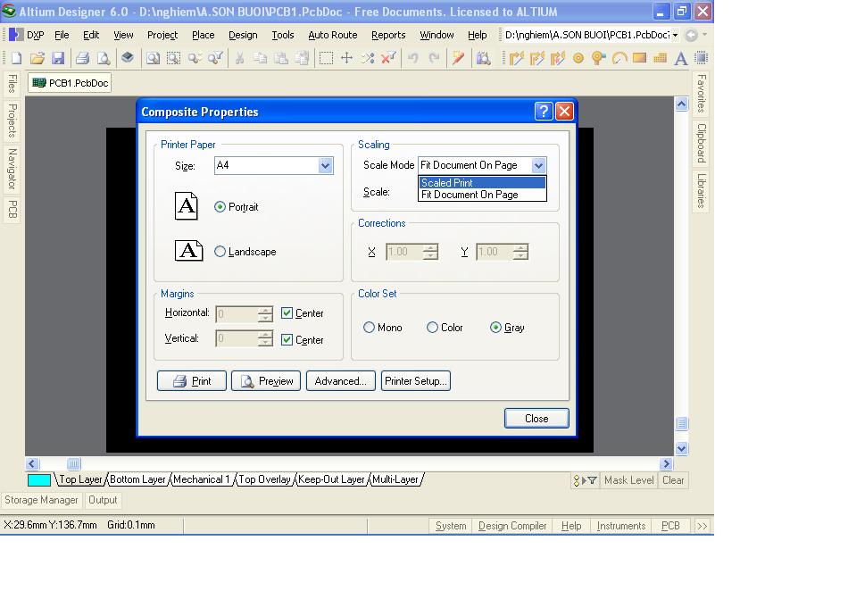Open the document path dropdown arrow
Image resolution: width=848 pixels, height=616 pixels.
pos(675,35)
